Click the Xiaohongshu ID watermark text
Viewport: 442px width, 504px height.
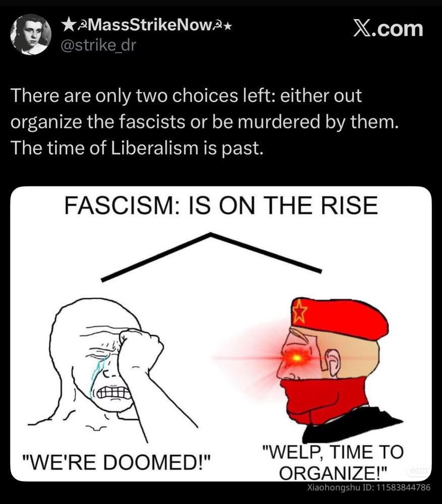(x=369, y=487)
